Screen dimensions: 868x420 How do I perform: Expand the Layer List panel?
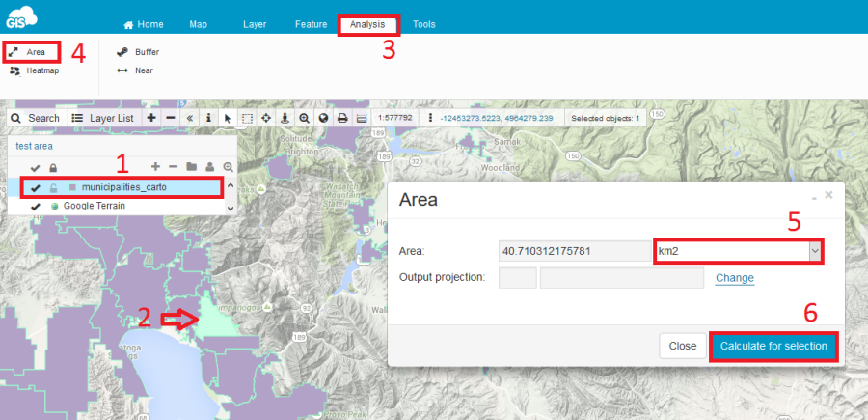coord(104,117)
